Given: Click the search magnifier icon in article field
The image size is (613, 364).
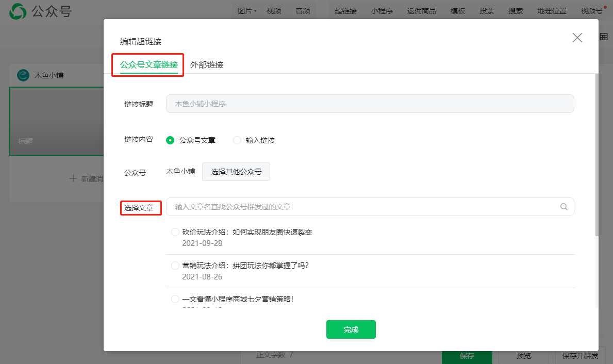Looking at the screenshot, I should (x=564, y=207).
